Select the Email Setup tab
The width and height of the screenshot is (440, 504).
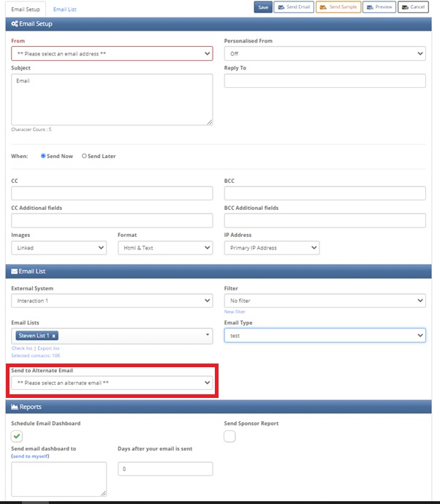click(x=26, y=10)
